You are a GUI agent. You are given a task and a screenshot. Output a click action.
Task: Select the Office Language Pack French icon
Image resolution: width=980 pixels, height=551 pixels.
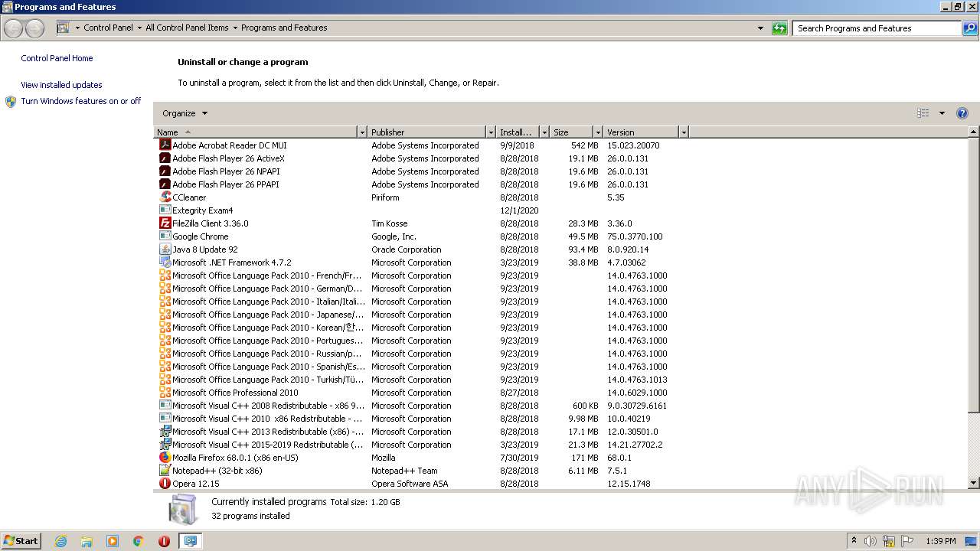(x=165, y=275)
